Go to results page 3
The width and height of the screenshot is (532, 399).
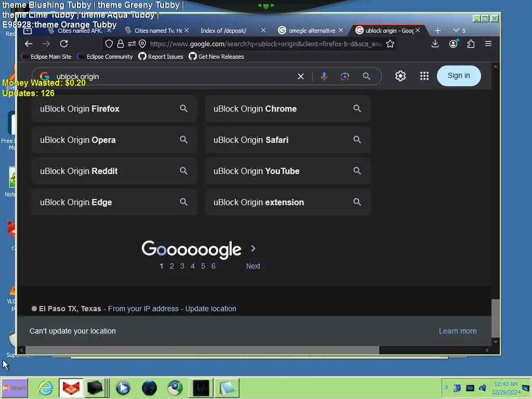(182, 267)
